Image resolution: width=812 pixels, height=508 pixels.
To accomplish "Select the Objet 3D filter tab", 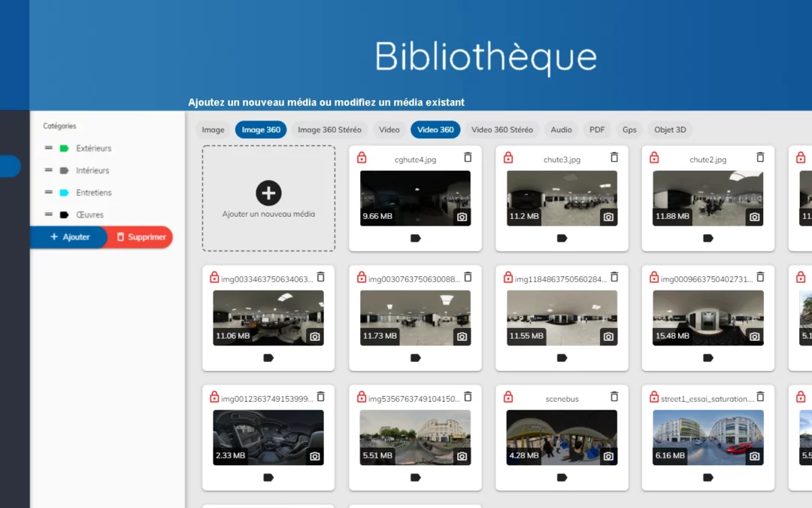I will coord(670,129).
